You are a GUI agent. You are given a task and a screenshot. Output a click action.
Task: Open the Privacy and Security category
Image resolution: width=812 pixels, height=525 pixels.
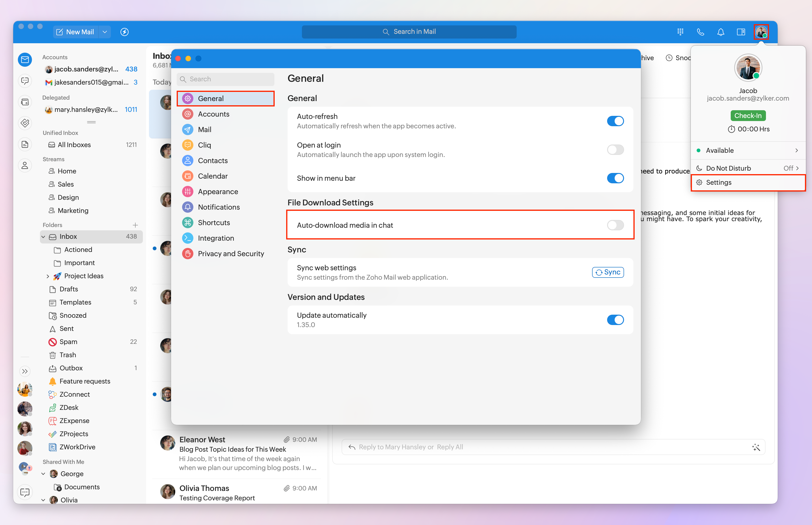click(231, 254)
